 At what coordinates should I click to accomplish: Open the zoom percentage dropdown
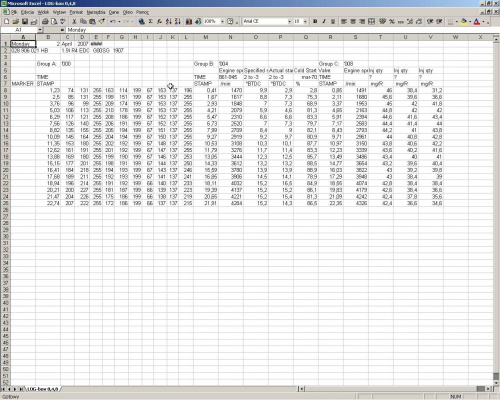pyautogui.click(x=222, y=21)
